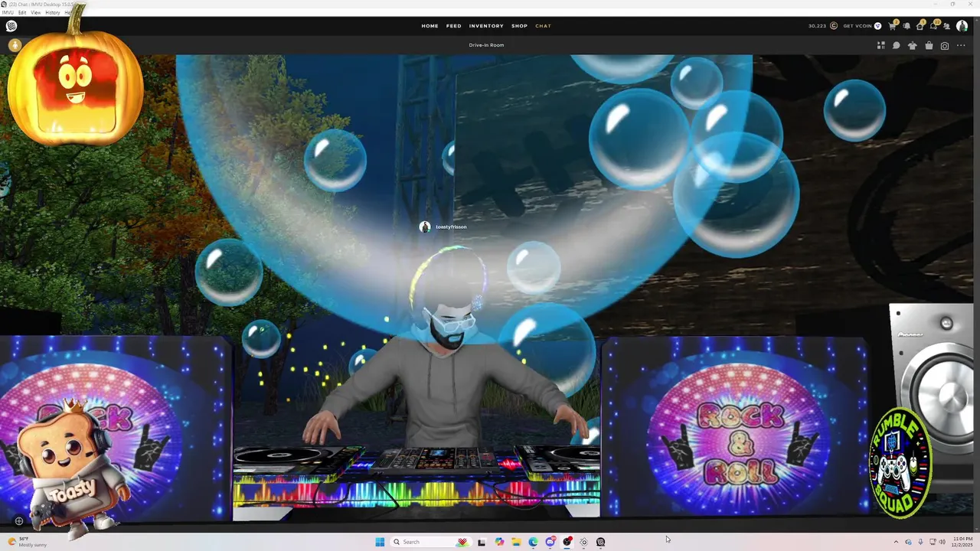Click toastyfrisson's small avatar thumbnail

click(425, 227)
